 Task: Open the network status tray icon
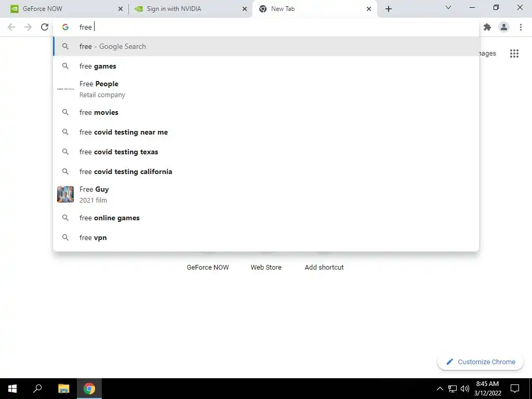click(453, 389)
